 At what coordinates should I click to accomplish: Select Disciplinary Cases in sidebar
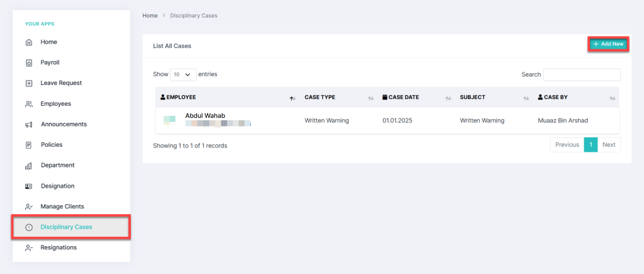(x=72, y=227)
